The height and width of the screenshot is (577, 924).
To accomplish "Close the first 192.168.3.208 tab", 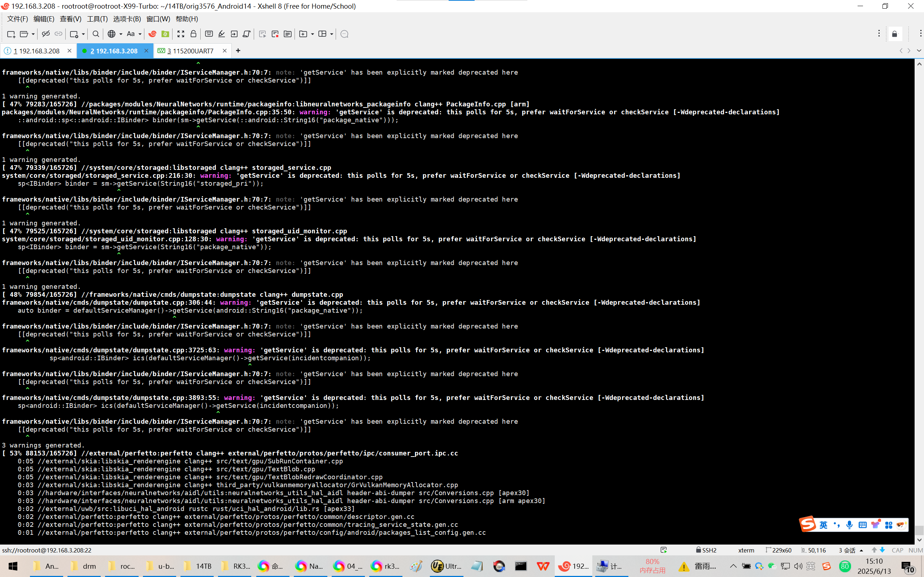I will (70, 51).
